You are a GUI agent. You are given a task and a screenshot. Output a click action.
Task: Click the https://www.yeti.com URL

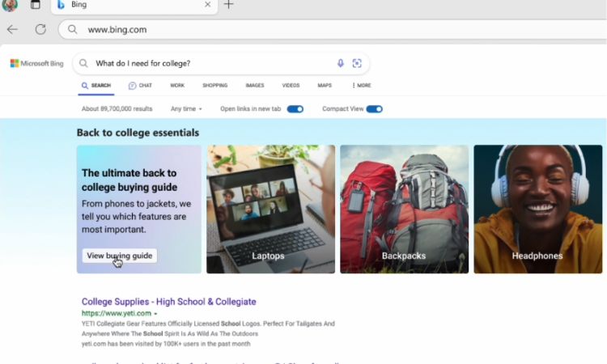pyautogui.click(x=116, y=313)
